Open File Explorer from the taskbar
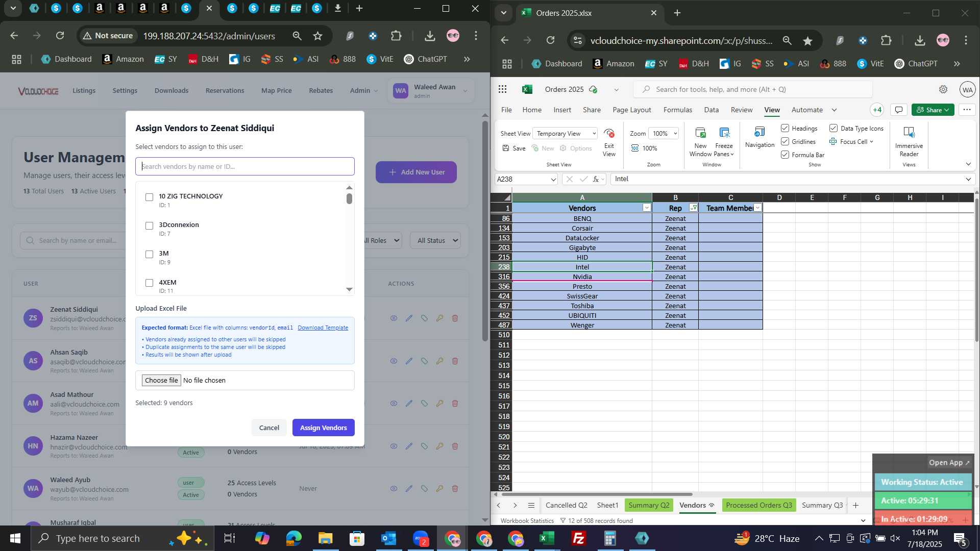 coord(325,538)
